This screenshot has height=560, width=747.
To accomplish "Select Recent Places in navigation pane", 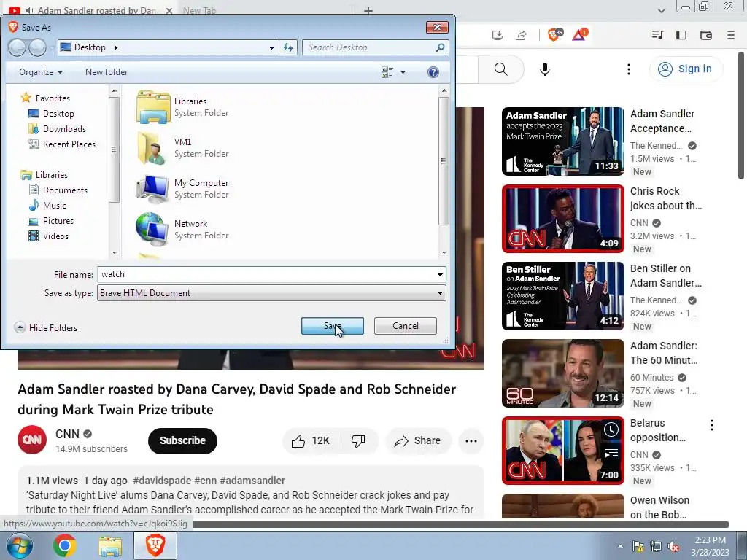I will tap(61, 144).
